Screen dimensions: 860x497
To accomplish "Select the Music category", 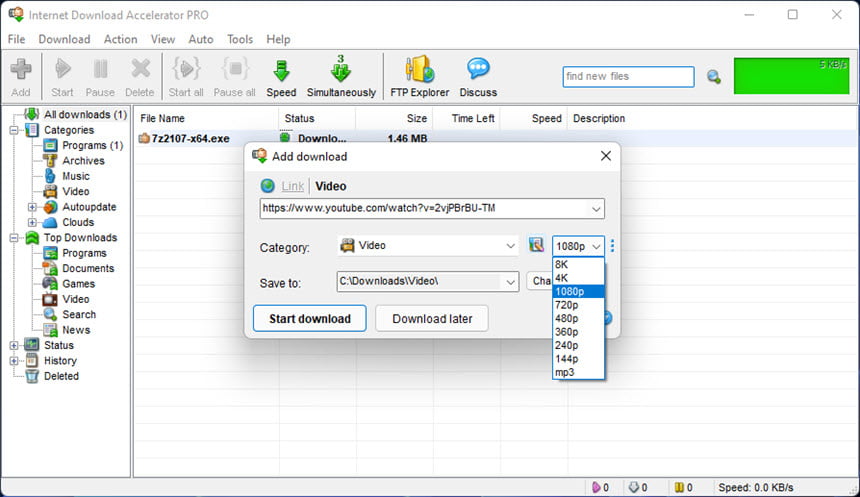I will [x=76, y=176].
